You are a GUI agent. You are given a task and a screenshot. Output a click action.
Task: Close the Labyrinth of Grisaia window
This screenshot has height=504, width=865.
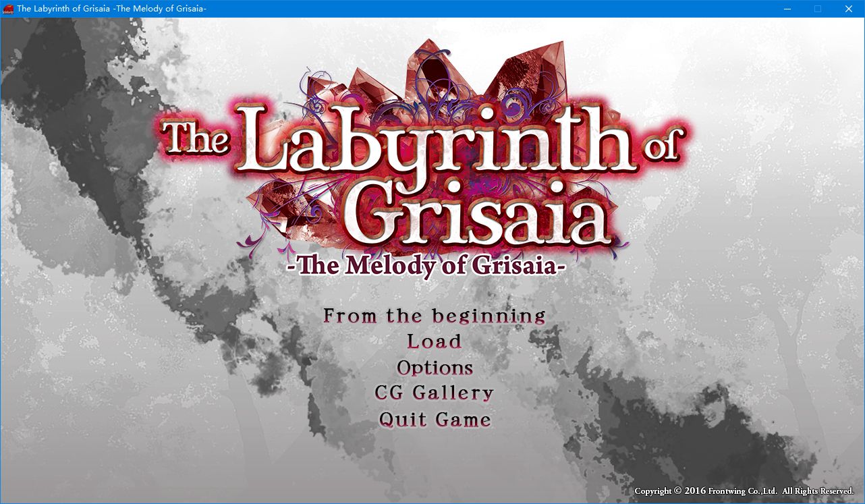pyautogui.click(x=849, y=9)
